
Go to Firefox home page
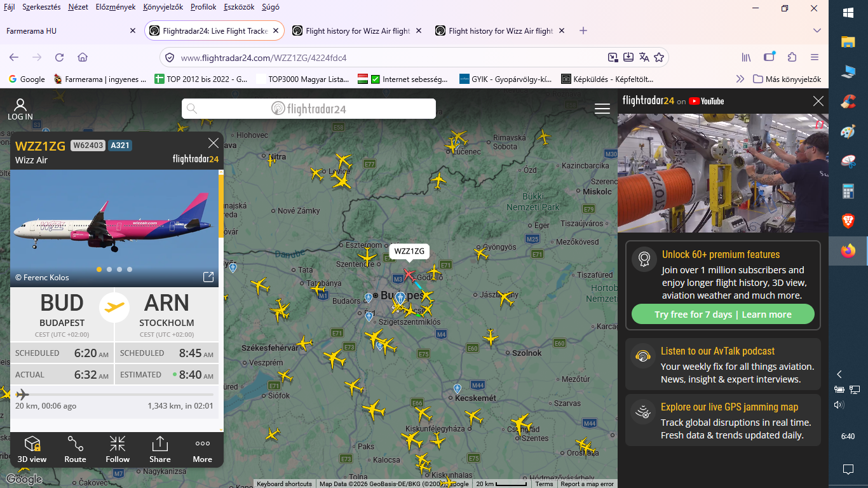point(83,57)
